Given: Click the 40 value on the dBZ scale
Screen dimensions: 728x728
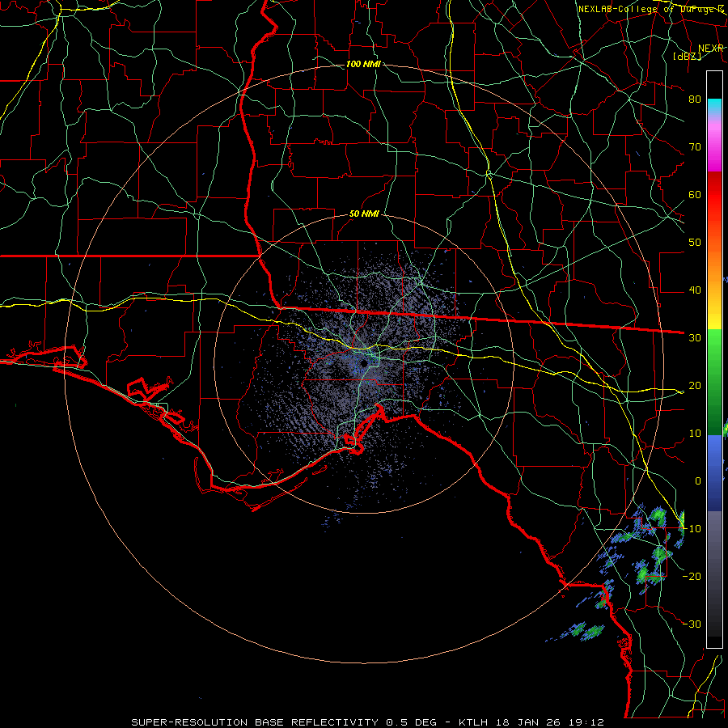Looking at the screenshot, I should (695, 290).
